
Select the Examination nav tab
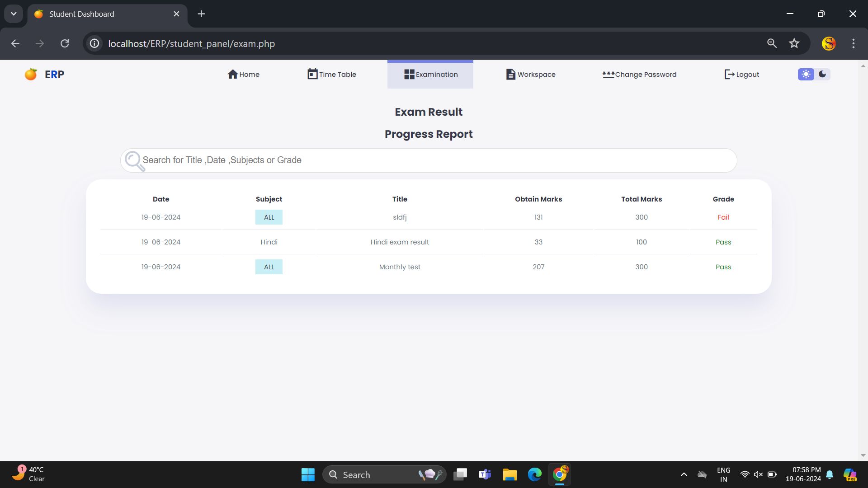click(x=430, y=75)
